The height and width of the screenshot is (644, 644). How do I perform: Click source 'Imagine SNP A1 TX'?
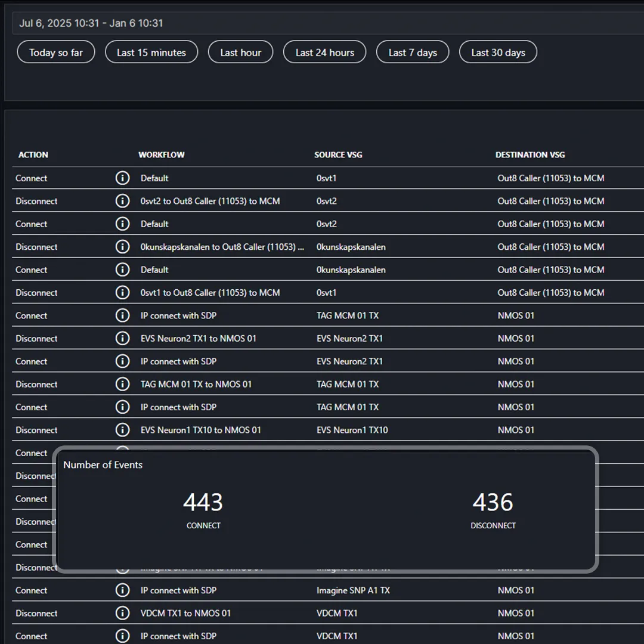pos(353,590)
